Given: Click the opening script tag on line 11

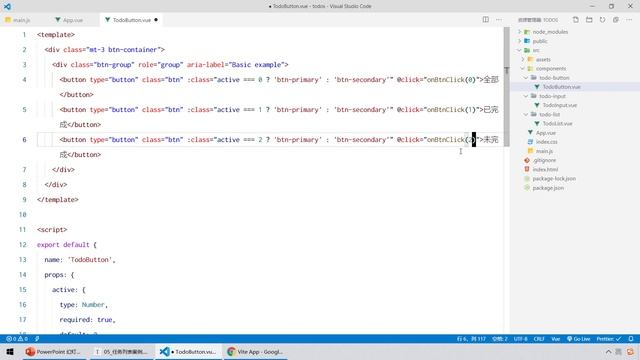Looking at the screenshot, I should 52,229.
